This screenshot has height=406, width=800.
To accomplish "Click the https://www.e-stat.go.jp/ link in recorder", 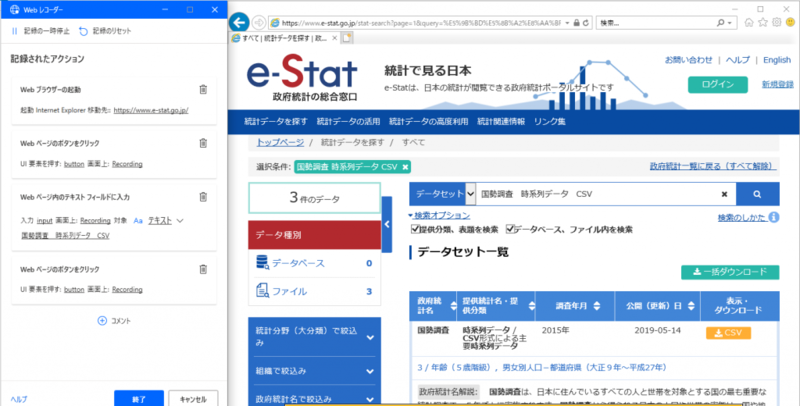I will pos(151,110).
